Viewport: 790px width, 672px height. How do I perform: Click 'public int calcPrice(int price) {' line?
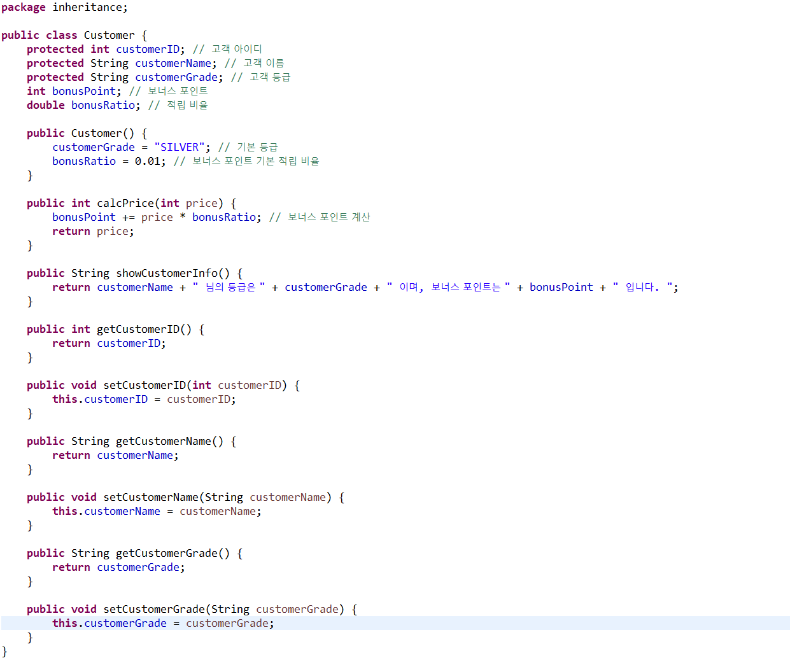coord(132,204)
